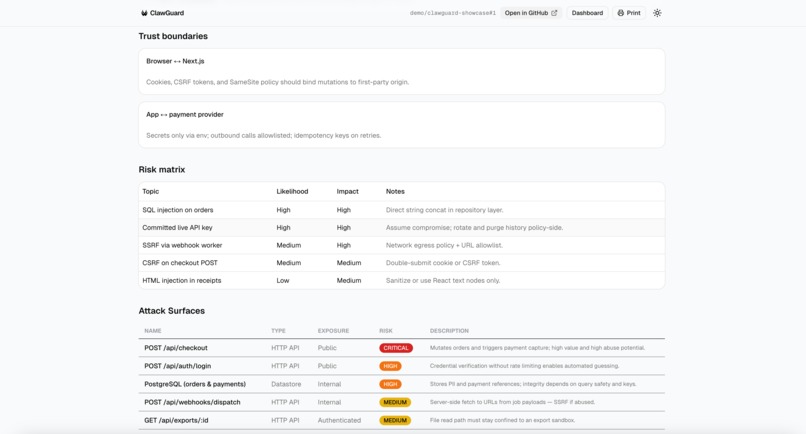Click the HIGH badge for PostgreSQL row
This screenshot has width=806, height=434.
[390, 384]
